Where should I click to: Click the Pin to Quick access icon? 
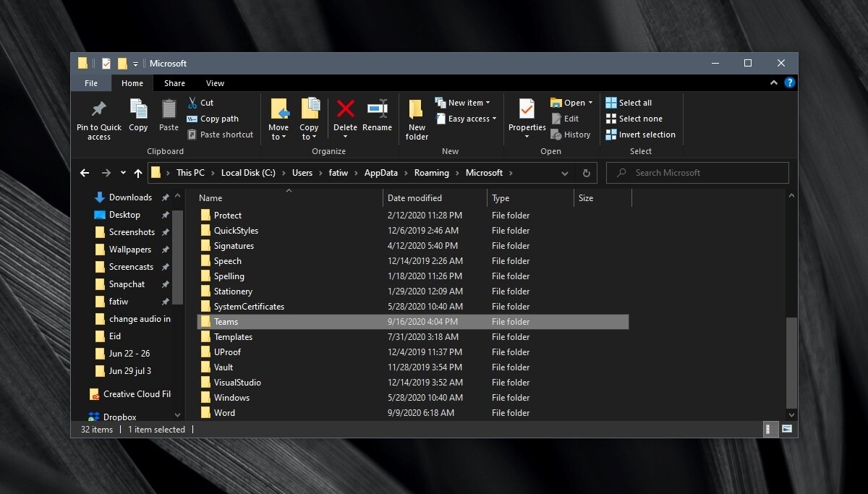(x=99, y=109)
